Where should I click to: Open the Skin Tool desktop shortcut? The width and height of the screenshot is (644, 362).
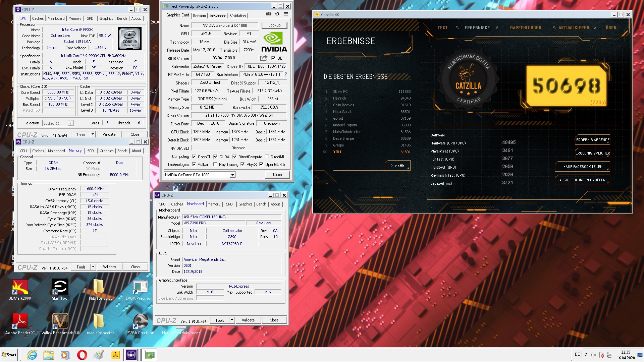click(x=60, y=290)
